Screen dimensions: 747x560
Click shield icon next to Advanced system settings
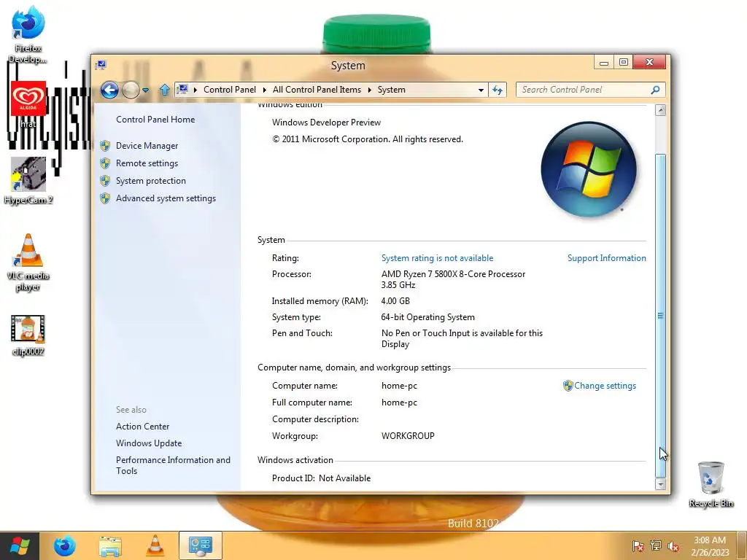click(x=105, y=198)
